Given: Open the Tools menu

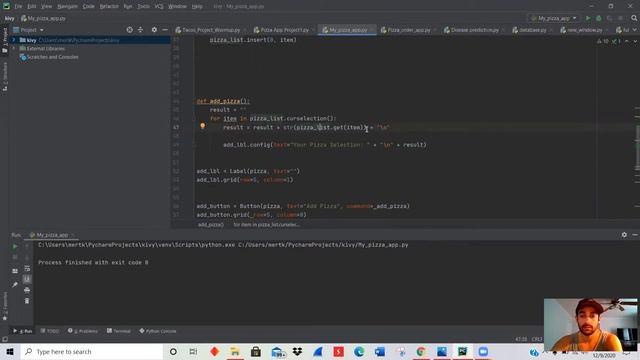Looking at the screenshot, I should pyautogui.click(x=143, y=7).
